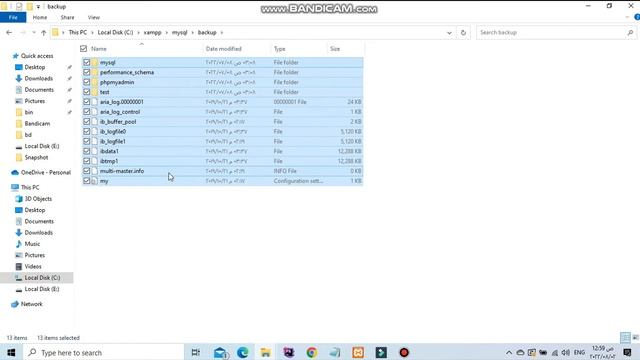Image resolution: width=640 pixels, height=360 pixels.
Task: Click the Windows Start button
Action: [x=11, y=352]
